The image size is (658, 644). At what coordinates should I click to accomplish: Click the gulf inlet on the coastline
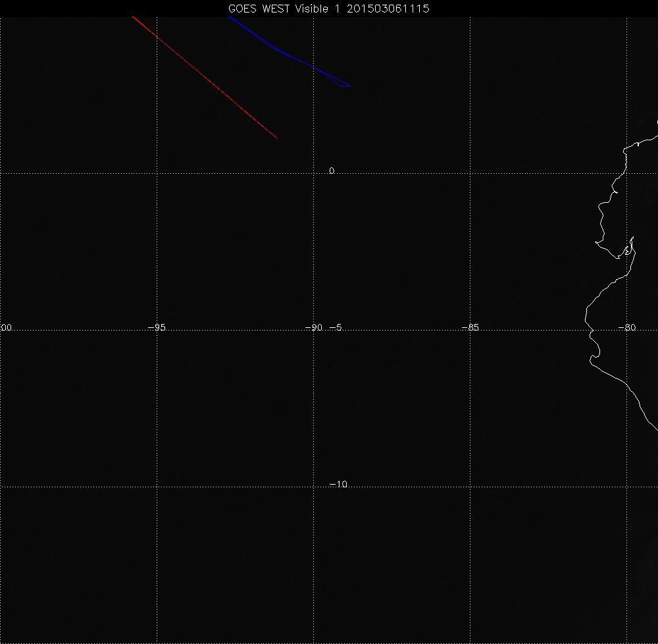pyautogui.click(x=626, y=252)
